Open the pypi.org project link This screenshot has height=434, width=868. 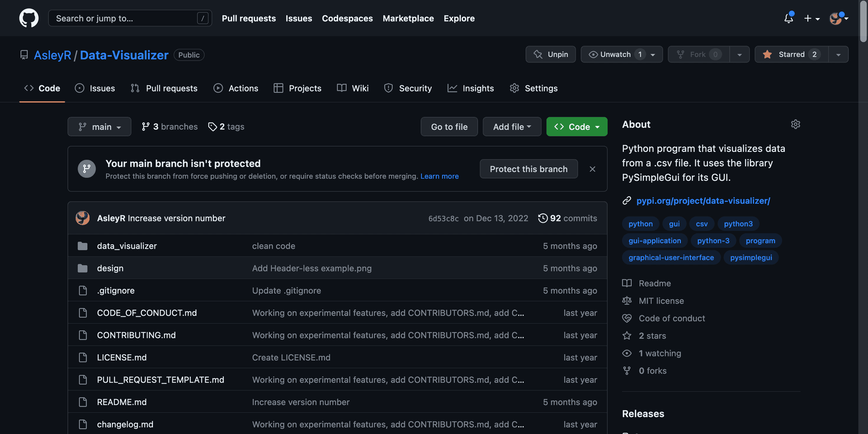point(703,201)
